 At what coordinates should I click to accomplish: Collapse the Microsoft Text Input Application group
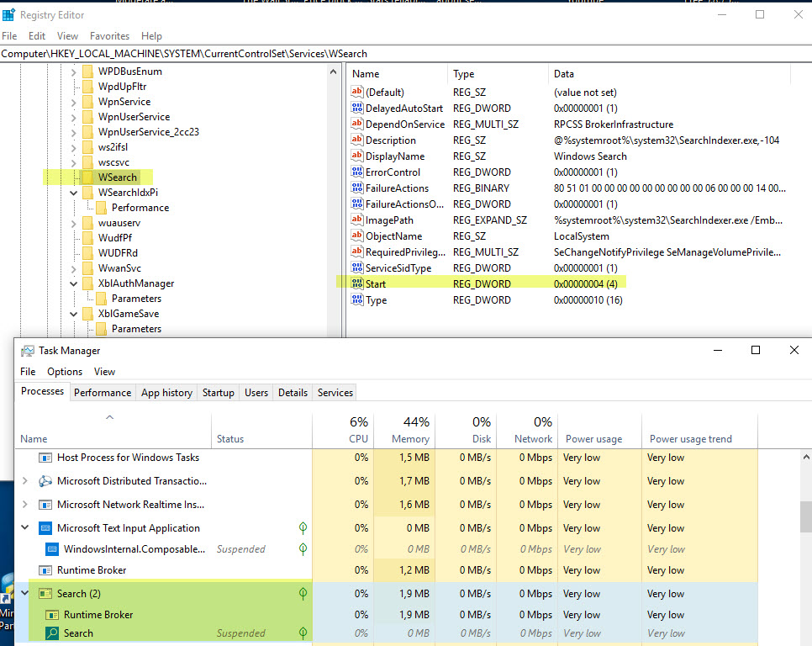(x=25, y=527)
